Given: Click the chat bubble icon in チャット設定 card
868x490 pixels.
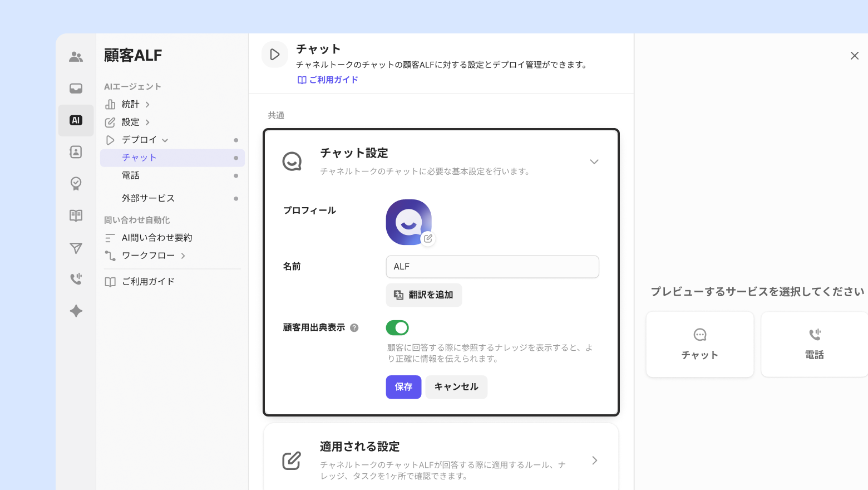Looking at the screenshot, I should tap(292, 161).
